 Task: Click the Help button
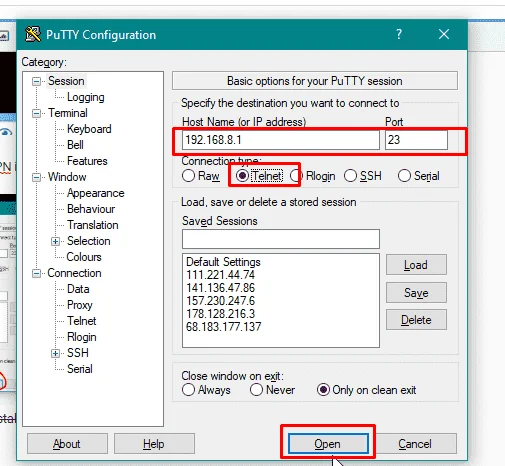pos(154,444)
